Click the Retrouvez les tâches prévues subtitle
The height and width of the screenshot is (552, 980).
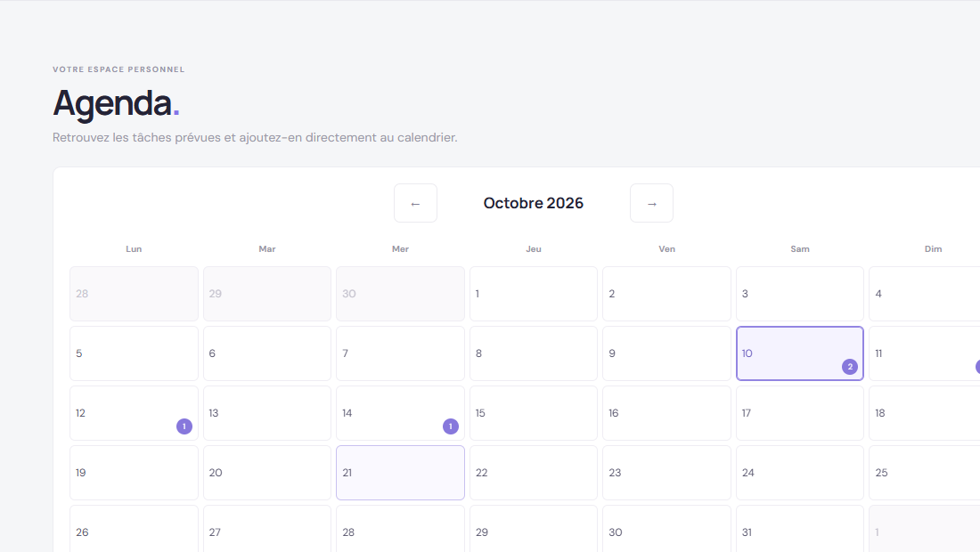click(255, 137)
